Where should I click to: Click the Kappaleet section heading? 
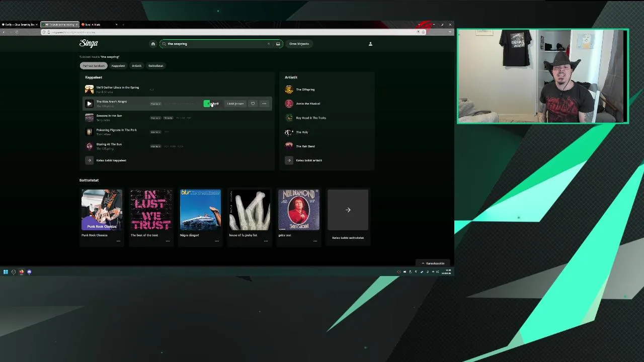pos(94,77)
